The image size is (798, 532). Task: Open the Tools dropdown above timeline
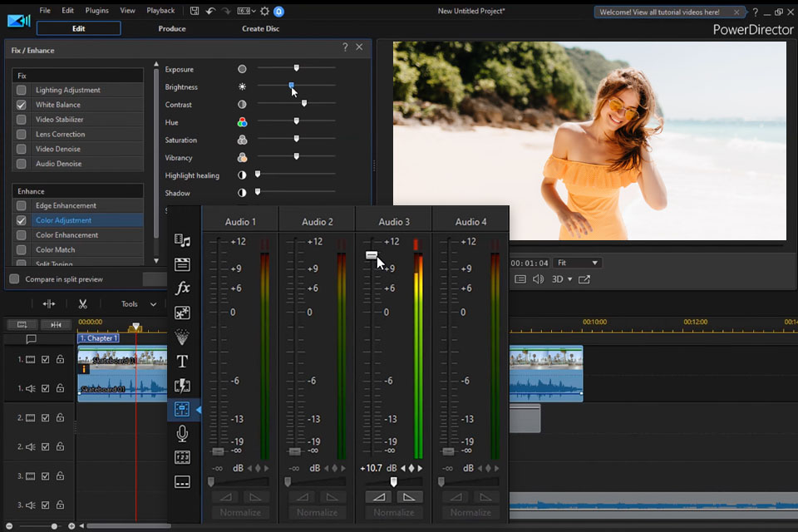pos(139,304)
